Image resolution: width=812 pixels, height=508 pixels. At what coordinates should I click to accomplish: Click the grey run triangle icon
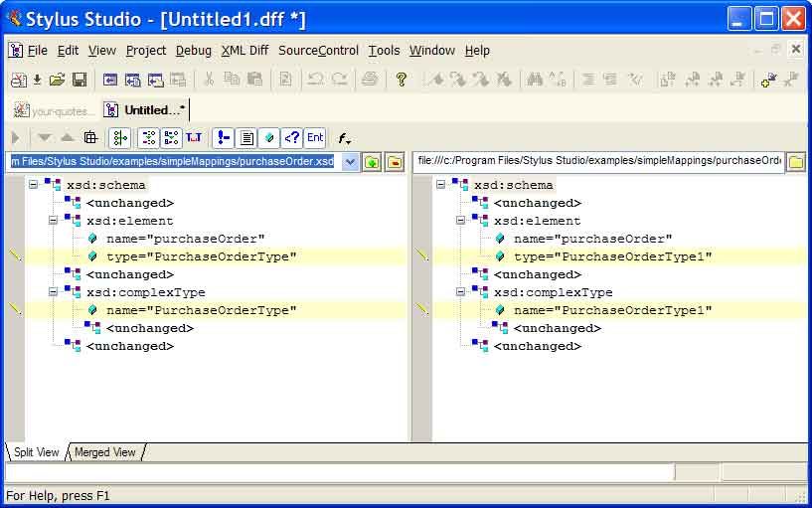click(x=16, y=137)
